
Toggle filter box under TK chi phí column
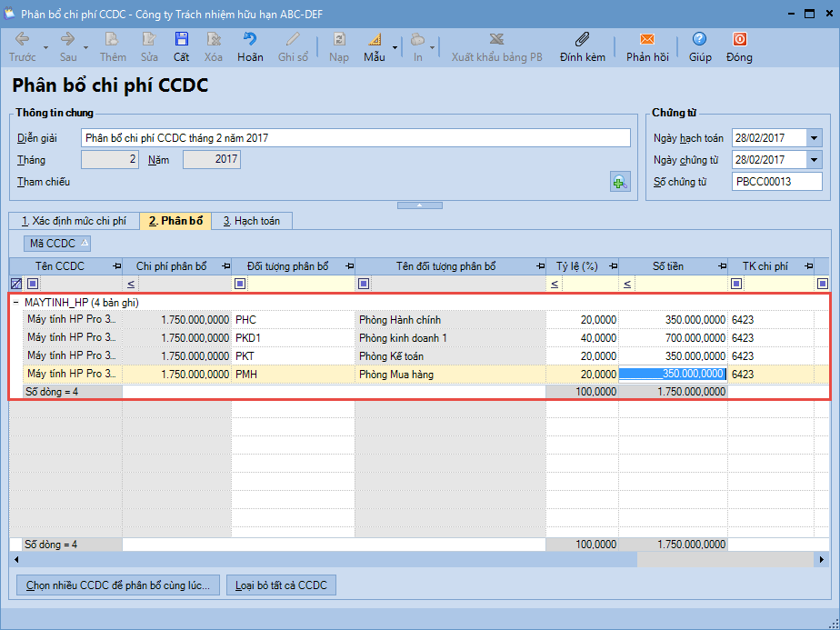tap(736, 284)
